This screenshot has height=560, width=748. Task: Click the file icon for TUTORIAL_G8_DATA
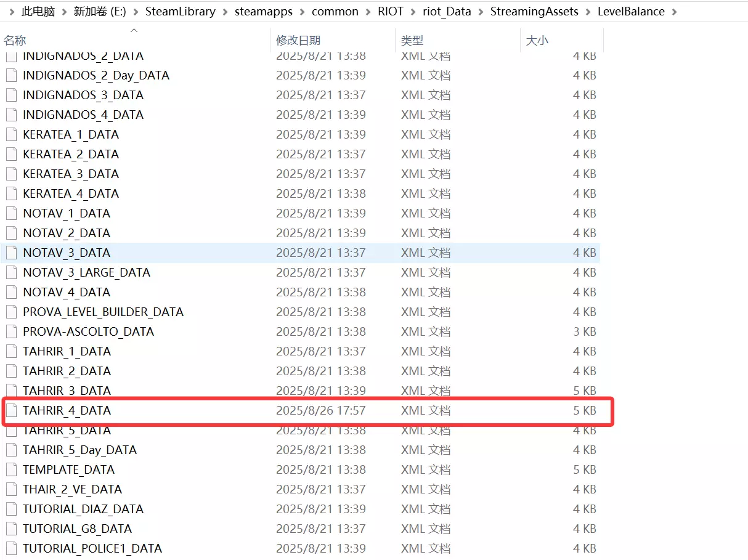(11, 529)
